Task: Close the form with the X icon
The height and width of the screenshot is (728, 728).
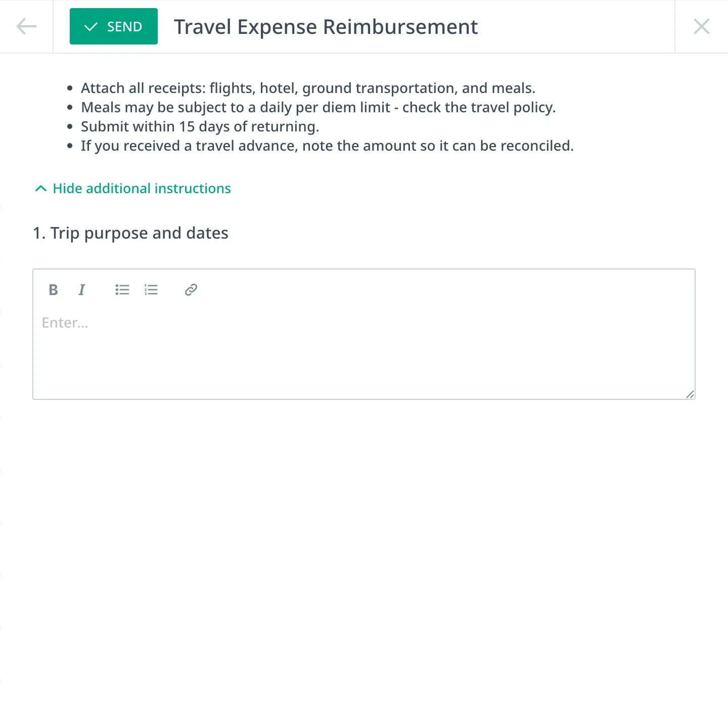Action: point(702,26)
